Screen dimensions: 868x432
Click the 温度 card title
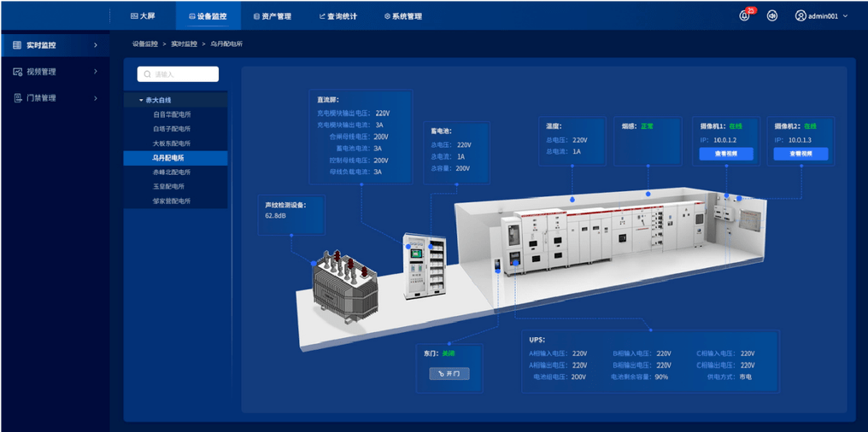point(554,126)
